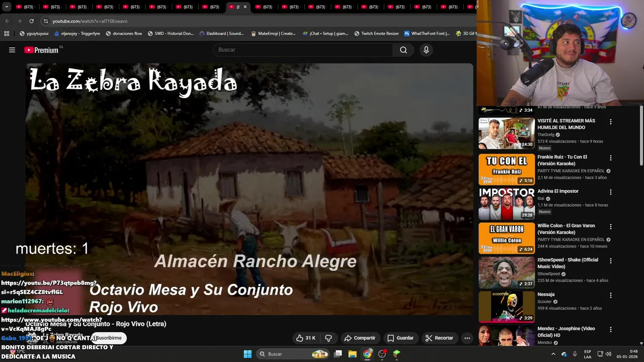
Task: Open the YouTube guide hamburger menu
Action: click(12, 50)
